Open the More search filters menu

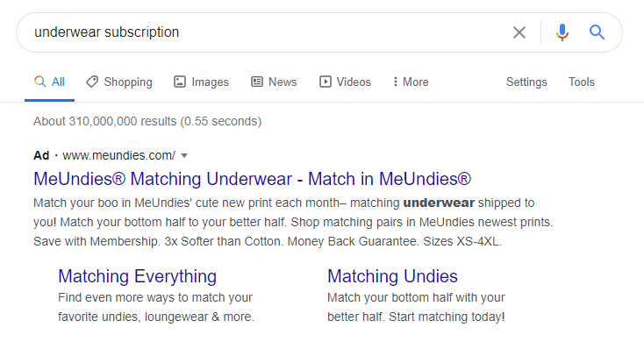(x=411, y=82)
